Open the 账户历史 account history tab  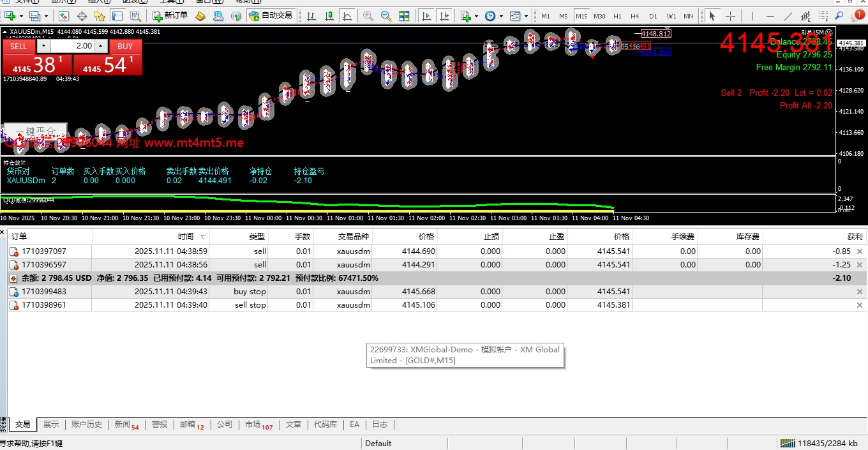coord(87,424)
